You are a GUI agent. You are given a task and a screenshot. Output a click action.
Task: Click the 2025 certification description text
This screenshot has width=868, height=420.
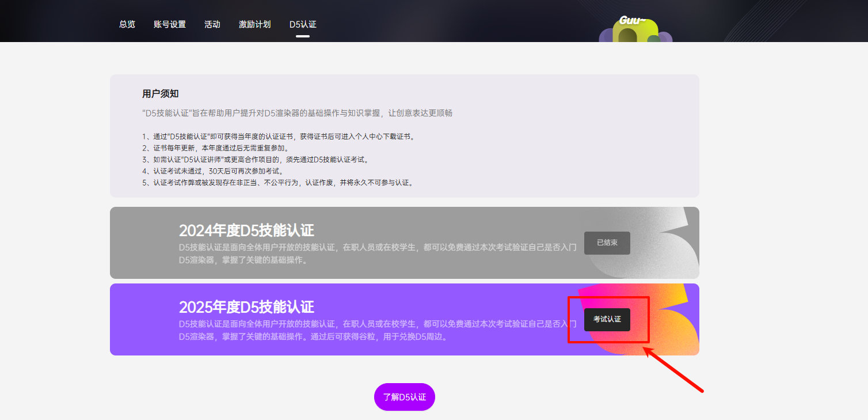tap(377, 331)
